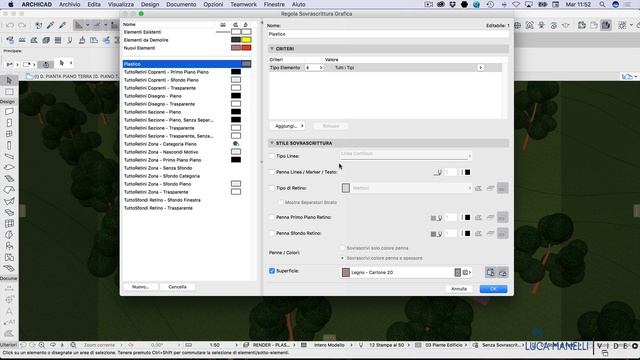Click the black pen color swatch in the Penna Linea row
This screenshot has height=360, width=640.
(467, 172)
